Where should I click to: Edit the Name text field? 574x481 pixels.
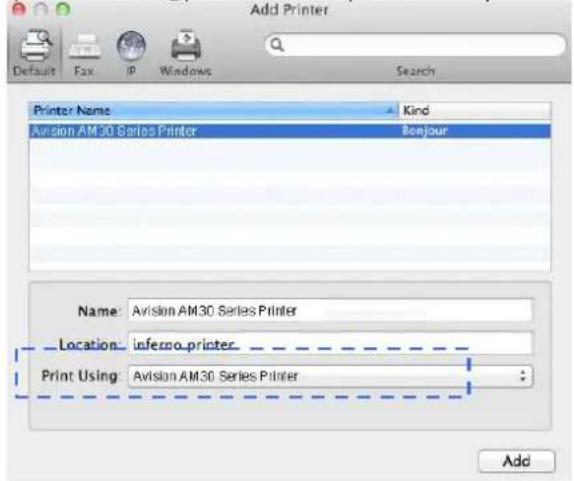(330, 310)
